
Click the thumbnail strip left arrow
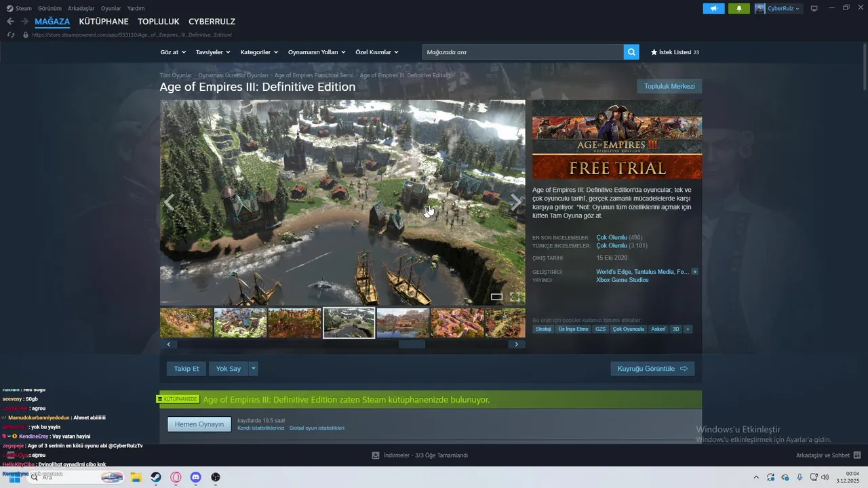(169, 344)
